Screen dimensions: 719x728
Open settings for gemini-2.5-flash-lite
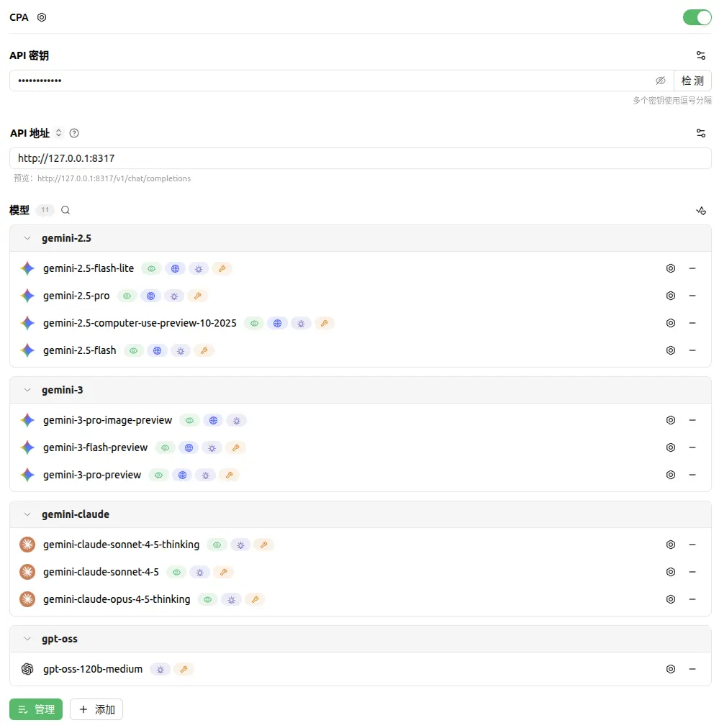pos(671,268)
